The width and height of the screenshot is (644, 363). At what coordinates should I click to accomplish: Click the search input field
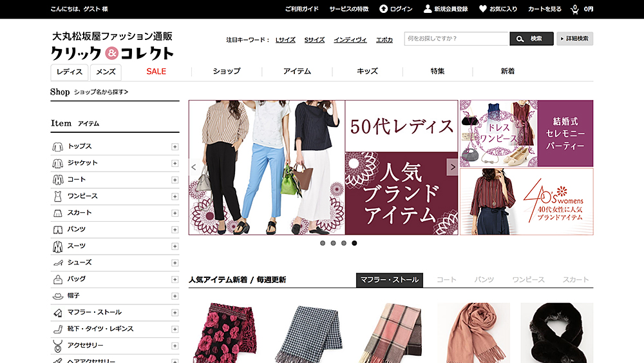pyautogui.click(x=456, y=39)
